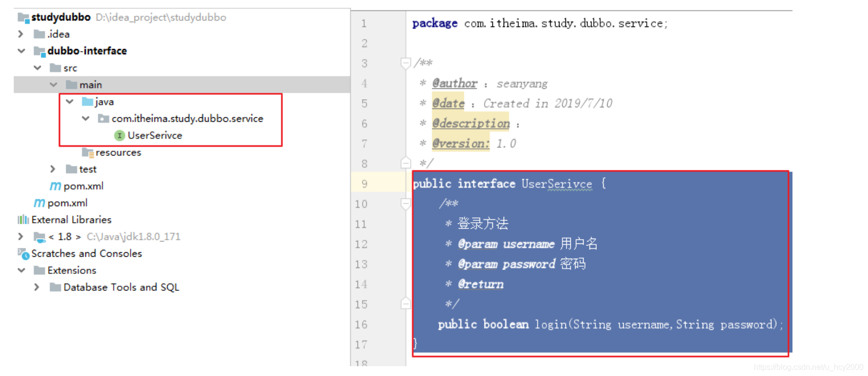Collapse the dubbo-interface module
This screenshot has height=376, width=868.
pos(21,51)
